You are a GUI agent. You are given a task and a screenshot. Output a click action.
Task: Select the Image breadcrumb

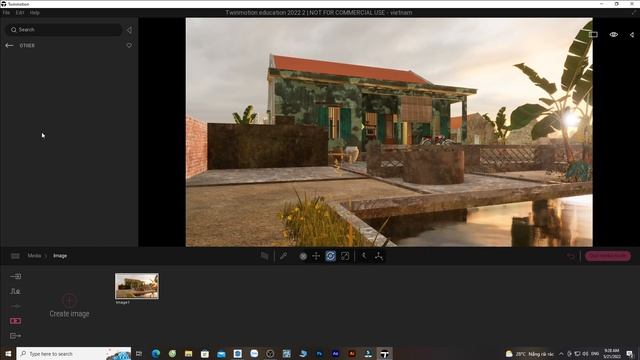(60, 256)
